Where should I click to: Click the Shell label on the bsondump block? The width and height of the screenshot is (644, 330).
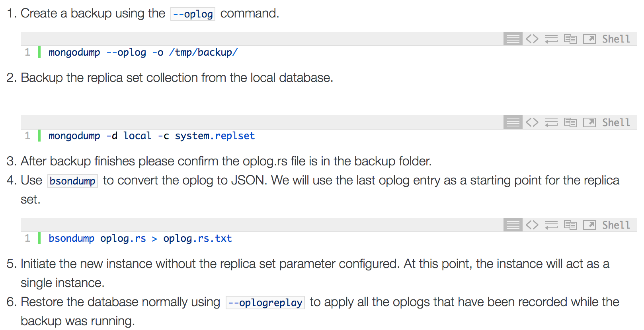pyautogui.click(x=616, y=225)
